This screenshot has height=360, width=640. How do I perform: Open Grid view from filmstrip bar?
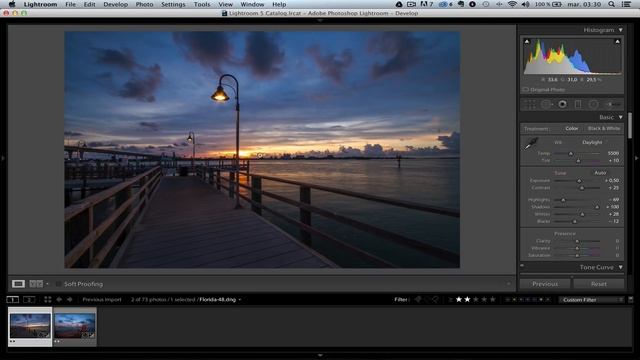point(48,300)
